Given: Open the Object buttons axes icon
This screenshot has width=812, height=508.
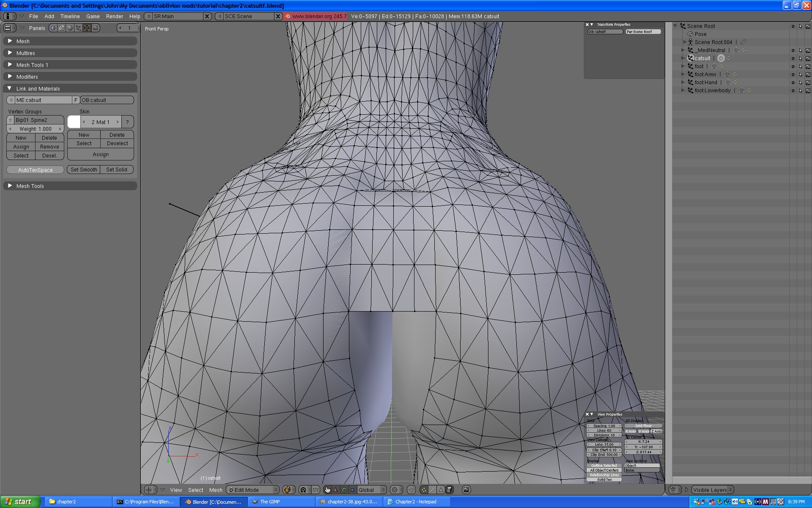Looking at the screenshot, I should tap(79, 28).
